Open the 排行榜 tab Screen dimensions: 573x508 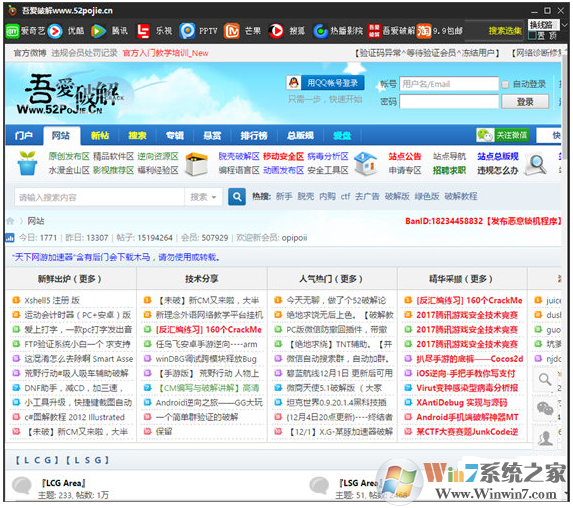(254, 136)
